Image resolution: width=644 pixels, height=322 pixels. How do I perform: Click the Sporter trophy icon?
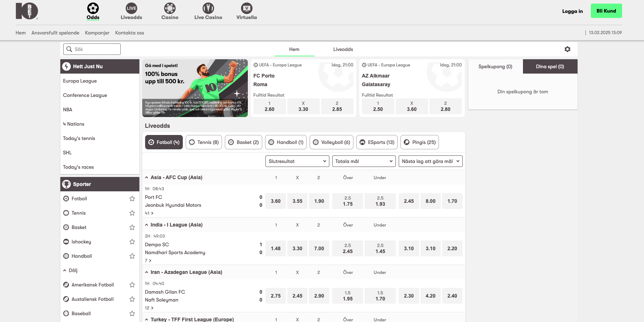pos(66,184)
